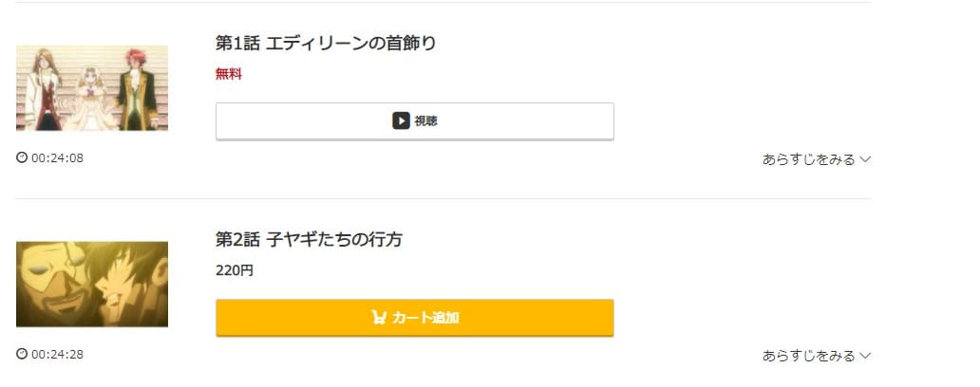Viewport: 980px width, 387px height.
Task: Click the red 無料 label
Action: pyautogui.click(x=229, y=74)
